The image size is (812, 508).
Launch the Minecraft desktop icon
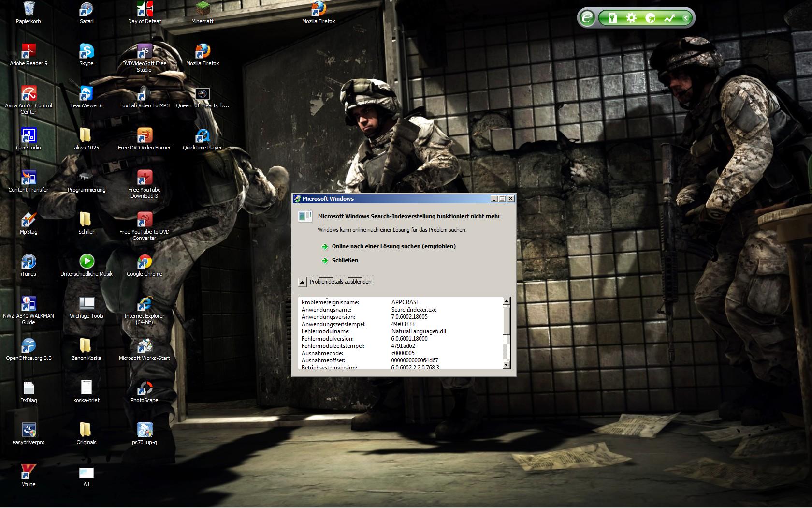203,9
